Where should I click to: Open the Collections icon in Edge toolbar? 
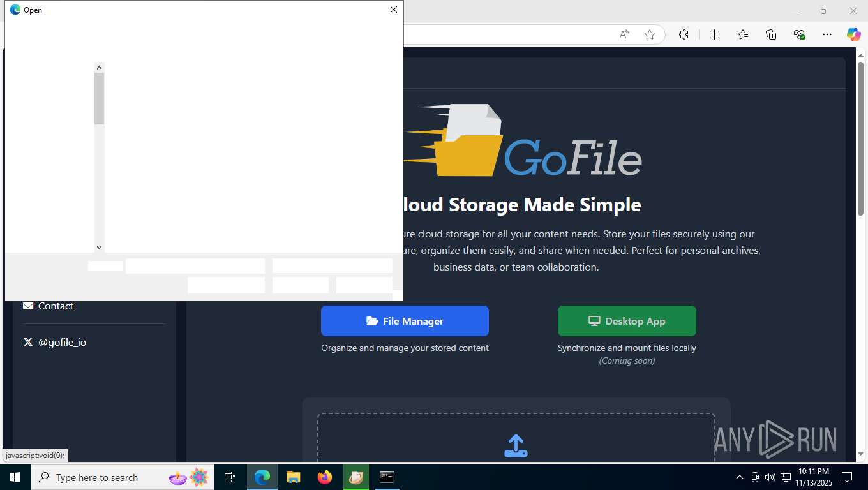[771, 34]
